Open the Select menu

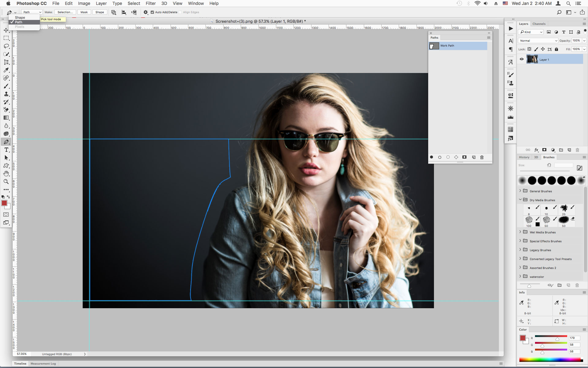click(x=134, y=3)
